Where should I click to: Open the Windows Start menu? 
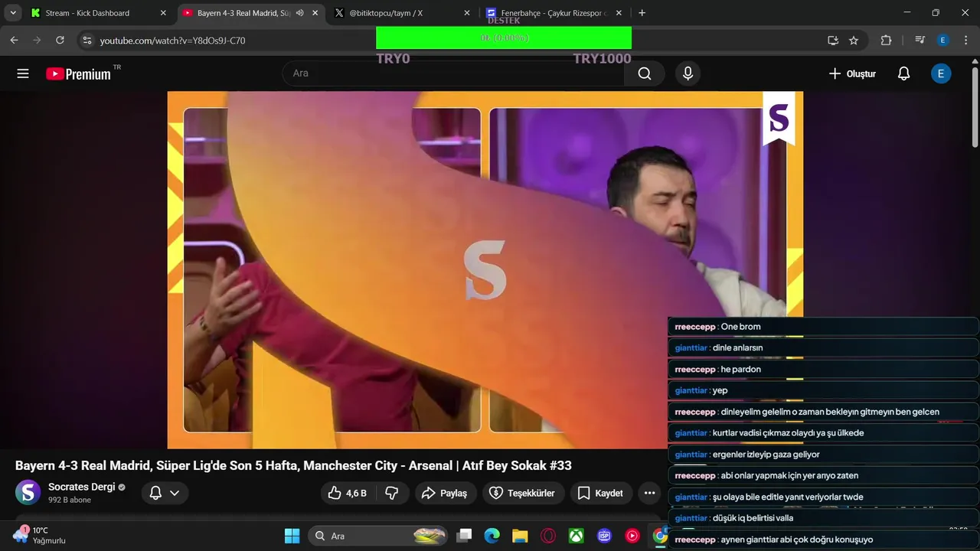[292, 536]
